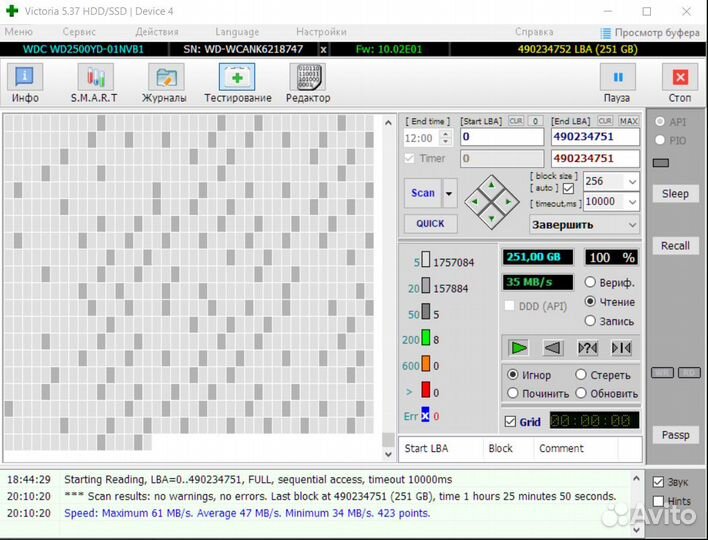Toggle the Grid checkbox
The width and height of the screenshot is (708, 540).
[x=511, y=422]
